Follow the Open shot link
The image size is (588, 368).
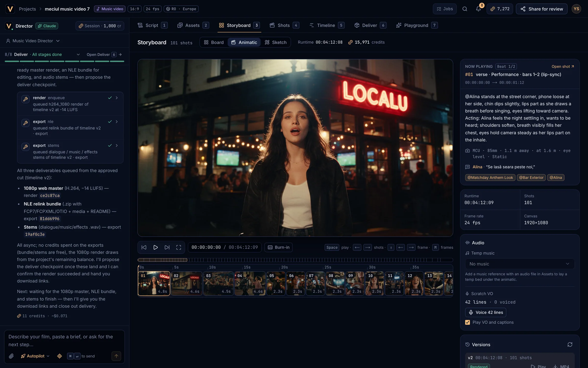[x=563, y=66]
